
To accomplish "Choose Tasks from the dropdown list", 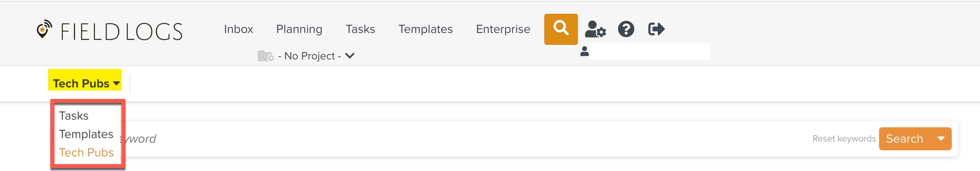I will 74,116.
